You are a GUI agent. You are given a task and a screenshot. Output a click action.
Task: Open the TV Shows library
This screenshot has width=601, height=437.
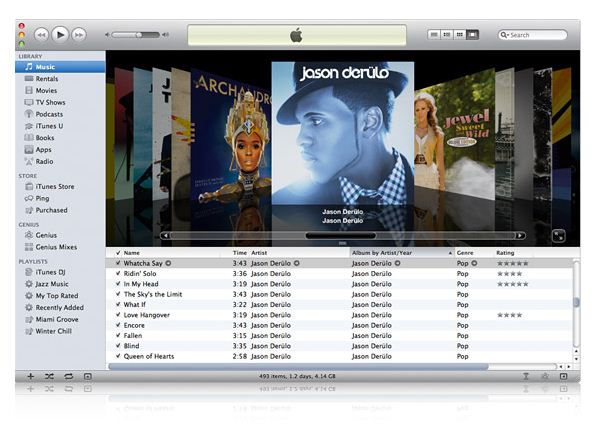[60, 102]
